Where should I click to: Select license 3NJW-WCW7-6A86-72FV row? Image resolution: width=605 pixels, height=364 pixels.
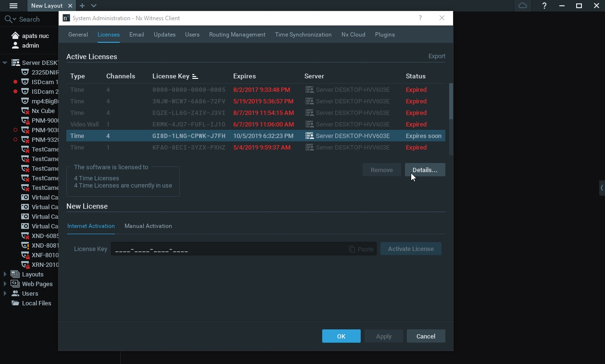(256, 101)
